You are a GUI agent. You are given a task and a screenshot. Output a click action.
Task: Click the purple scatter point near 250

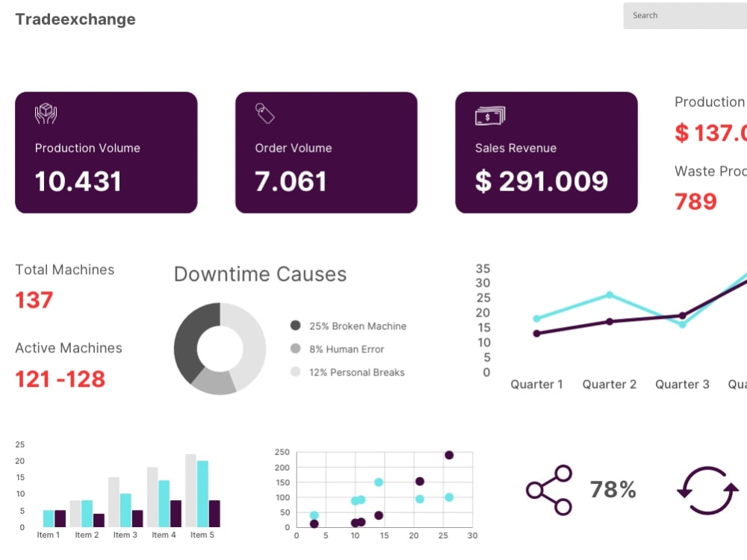[x=449, y=455]
